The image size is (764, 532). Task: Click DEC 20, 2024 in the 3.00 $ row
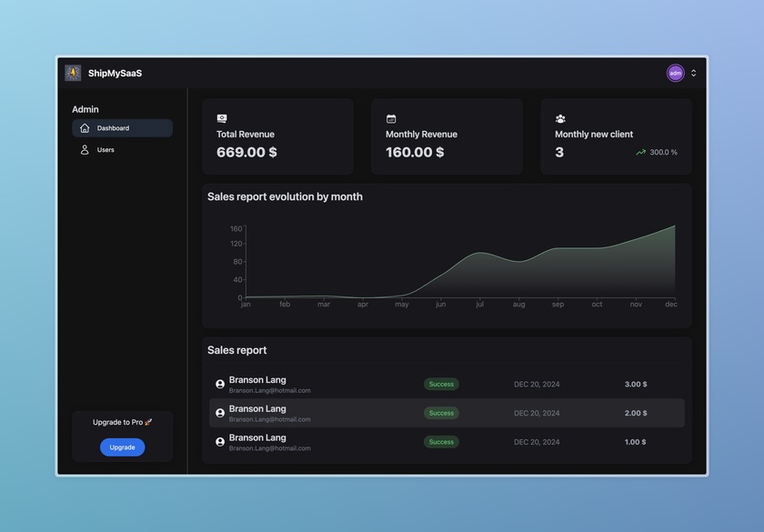tap(537, 385)
